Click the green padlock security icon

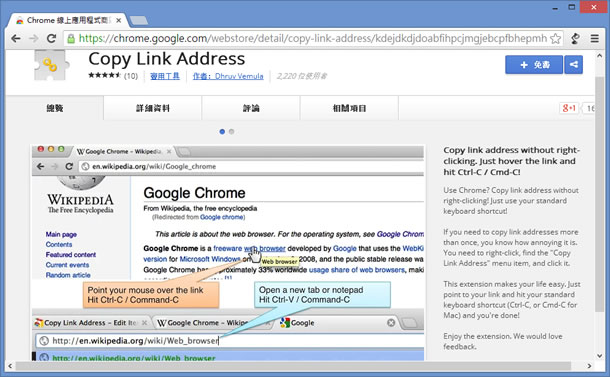[71, 39]
